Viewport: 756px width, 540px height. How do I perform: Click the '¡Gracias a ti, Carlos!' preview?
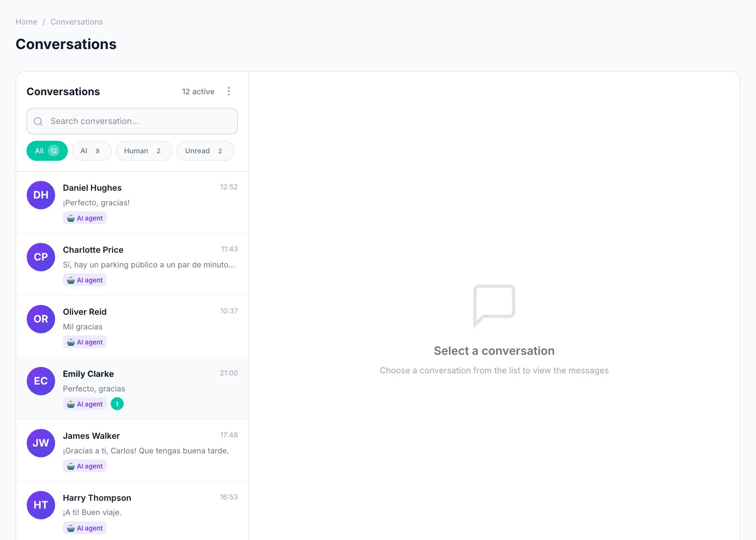(x=146, y=451)
